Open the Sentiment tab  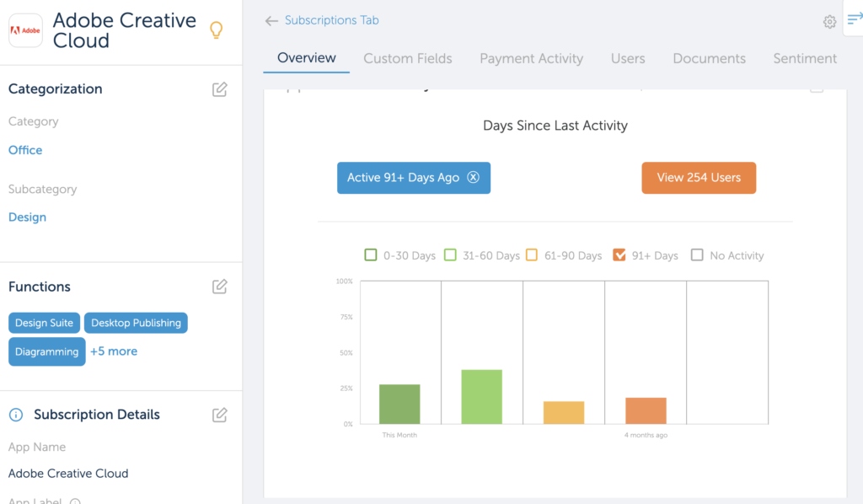coord(805,58)
